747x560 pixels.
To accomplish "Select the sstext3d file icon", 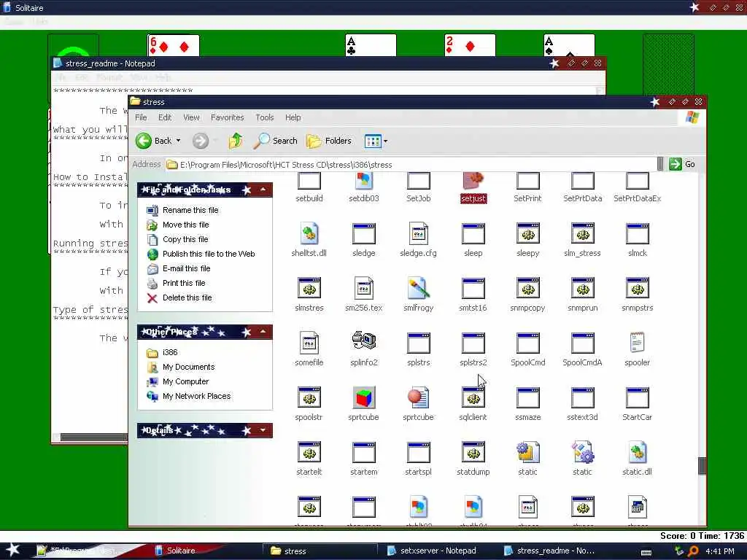I will 582,397.
